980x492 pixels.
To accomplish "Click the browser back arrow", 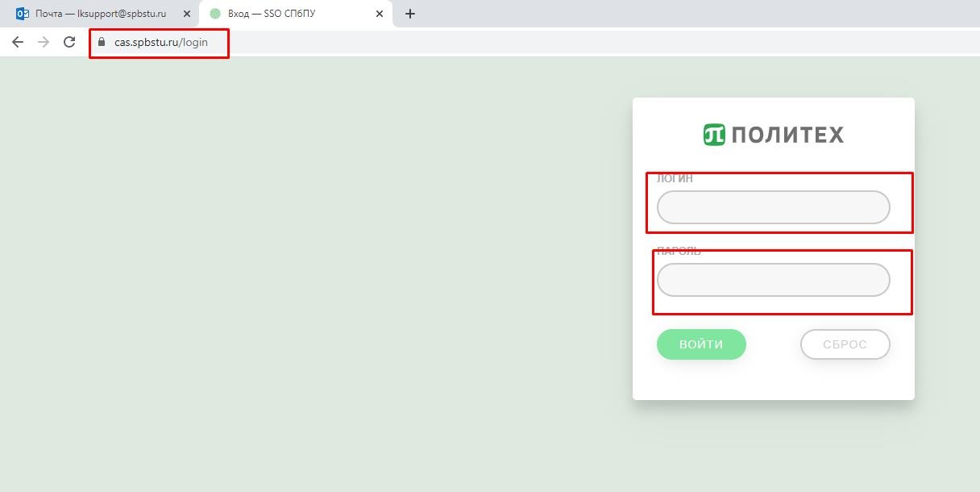I will click(18, 42).
